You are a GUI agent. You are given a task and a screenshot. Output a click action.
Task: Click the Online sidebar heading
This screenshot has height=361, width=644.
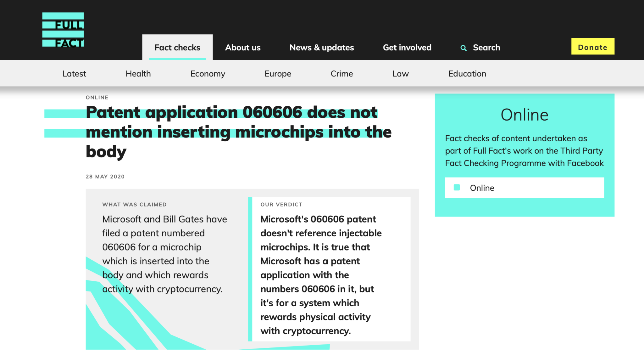[x=524, y=115]
